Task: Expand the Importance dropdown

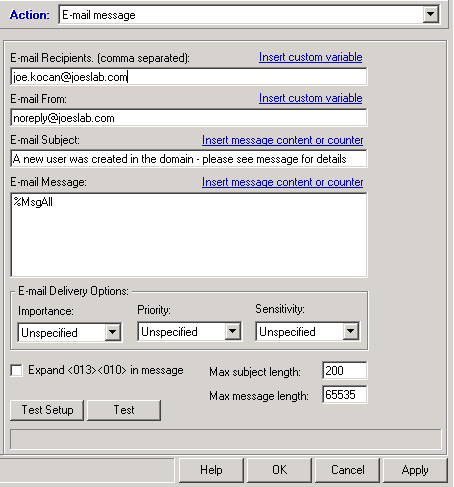Action: [112, 332]
